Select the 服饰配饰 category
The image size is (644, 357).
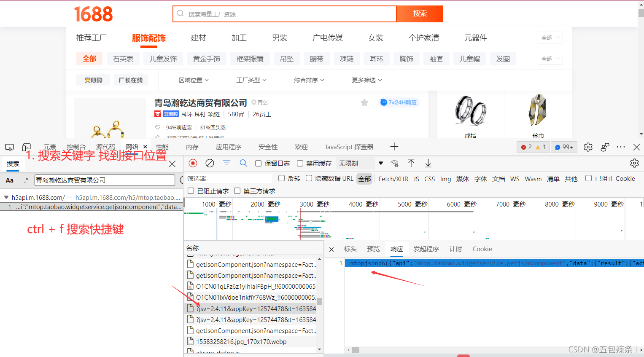(149, 38)
